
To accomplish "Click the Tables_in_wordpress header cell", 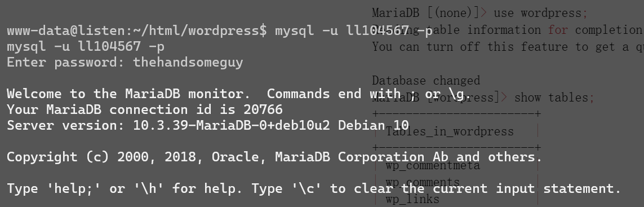I will point(450,131).
